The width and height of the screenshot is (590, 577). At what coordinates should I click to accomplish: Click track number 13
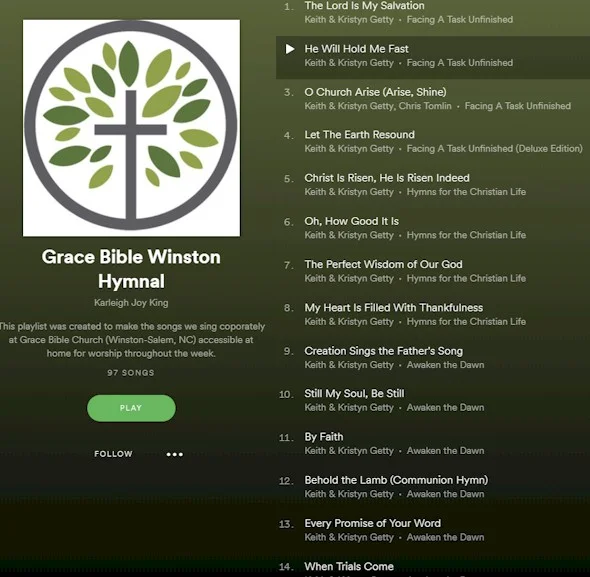pos(286,524)
